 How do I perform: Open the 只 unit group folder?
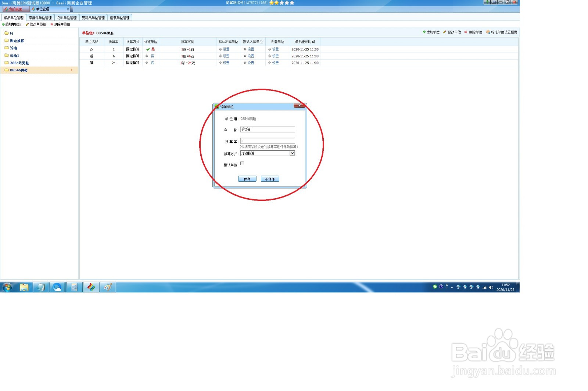click(9, 33)
